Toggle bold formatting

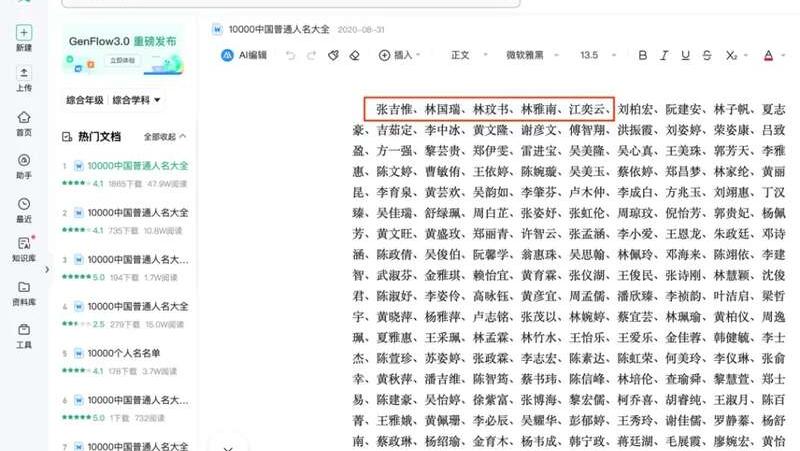(643, 55)
